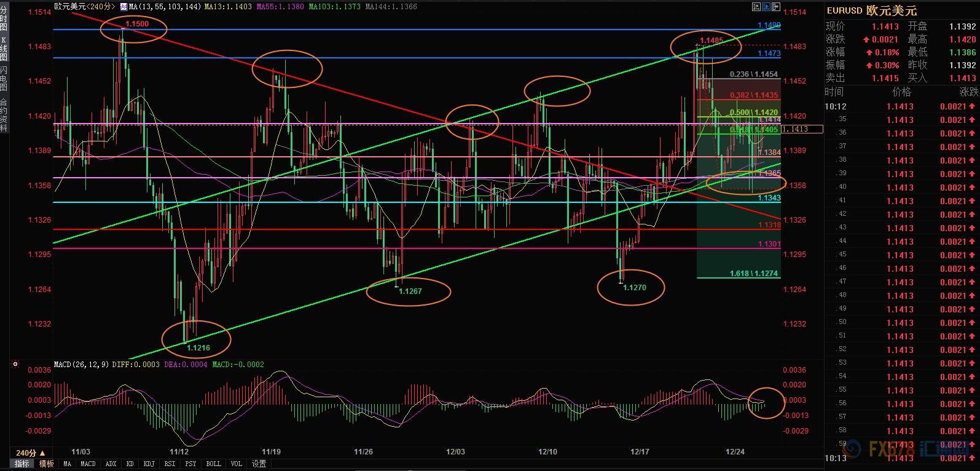Click the MA indicator icon beside chart title

point(123,7)
